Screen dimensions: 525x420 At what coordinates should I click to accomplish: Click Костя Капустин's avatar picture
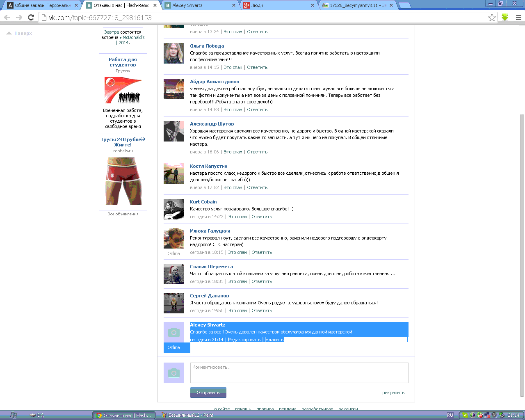pos(174,173)
